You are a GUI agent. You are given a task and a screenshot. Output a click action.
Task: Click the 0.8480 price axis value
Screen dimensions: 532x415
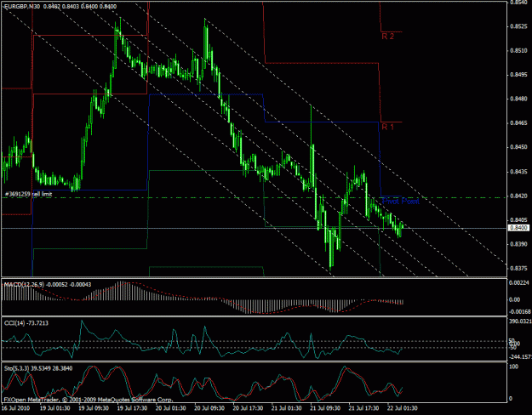[518, 99]
